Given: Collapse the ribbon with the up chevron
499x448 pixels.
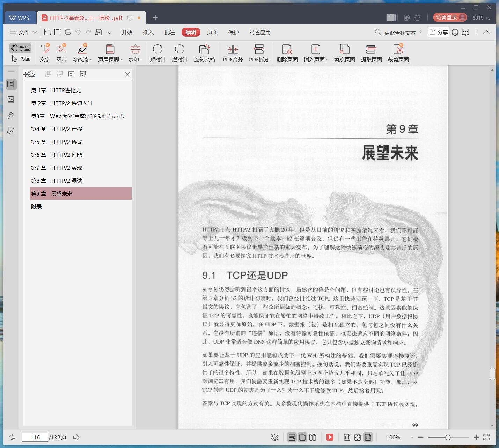Looking at the screenshot, I should 486,32.
